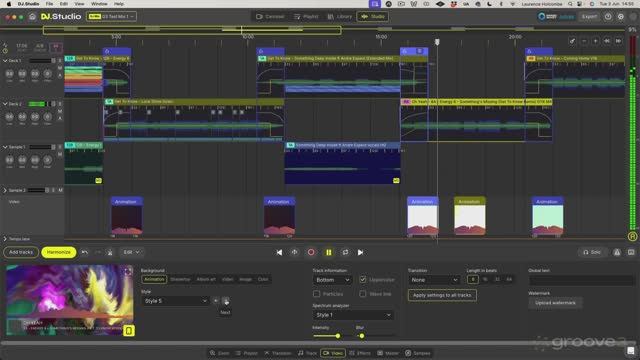The height and width of the screenshot is (360, 640).
Task: Open the Transition None dropdown
Action: (434, 280)
